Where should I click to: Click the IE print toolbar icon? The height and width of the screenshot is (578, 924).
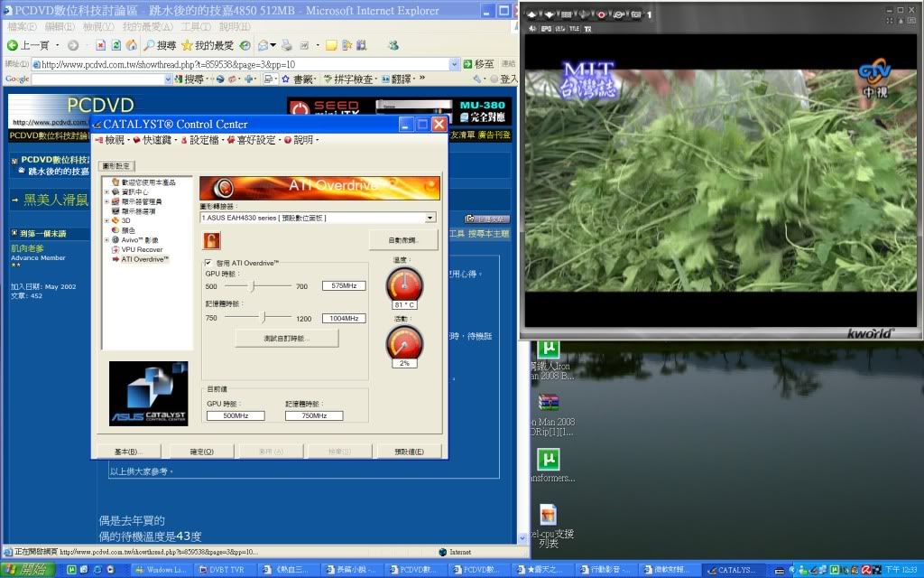286,45
